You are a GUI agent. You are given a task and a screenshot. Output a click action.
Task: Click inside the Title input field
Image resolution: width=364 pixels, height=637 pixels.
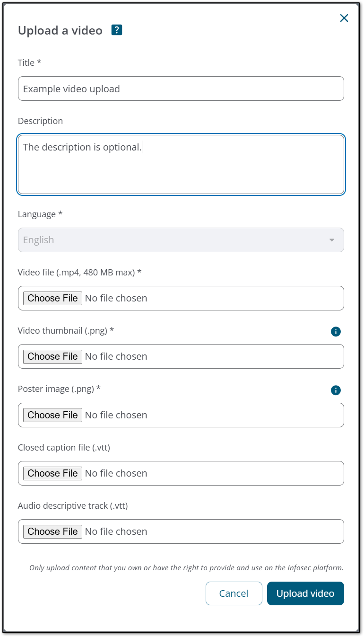tap(181, 88)
